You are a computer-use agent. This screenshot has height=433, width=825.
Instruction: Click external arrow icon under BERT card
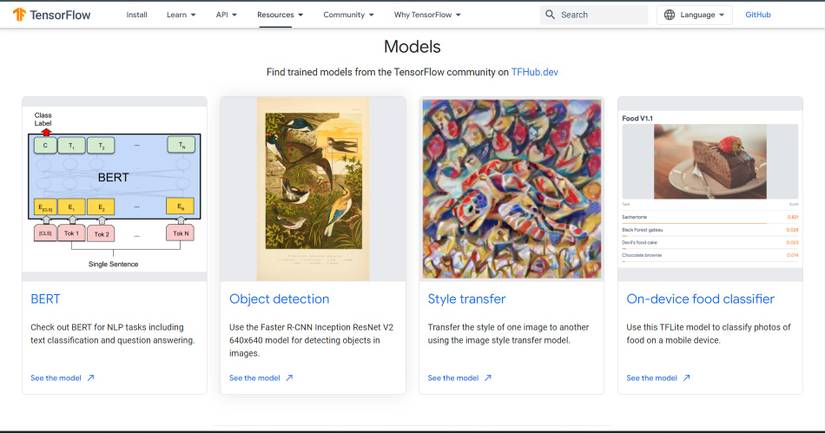point(90,378)
